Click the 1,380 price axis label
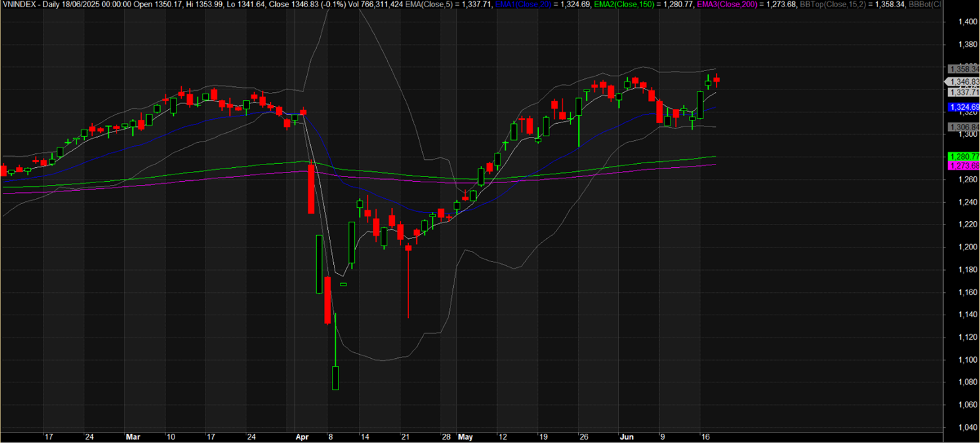Screen dimensions: 980x443 coord(967,45)
